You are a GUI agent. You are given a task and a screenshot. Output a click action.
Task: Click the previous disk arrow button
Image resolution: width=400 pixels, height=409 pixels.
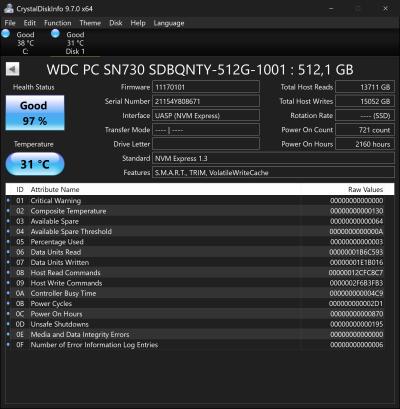pos(12,69)
